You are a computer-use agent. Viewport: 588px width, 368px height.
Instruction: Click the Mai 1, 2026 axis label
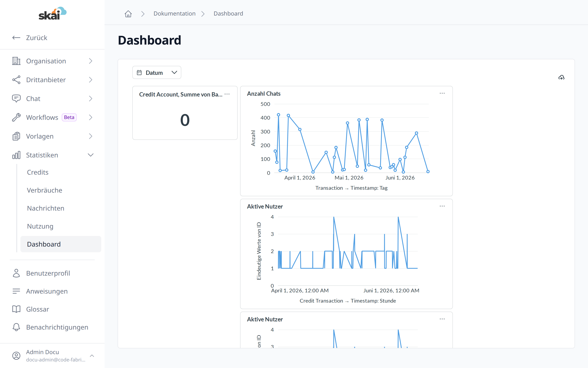[x=349, y=178]
